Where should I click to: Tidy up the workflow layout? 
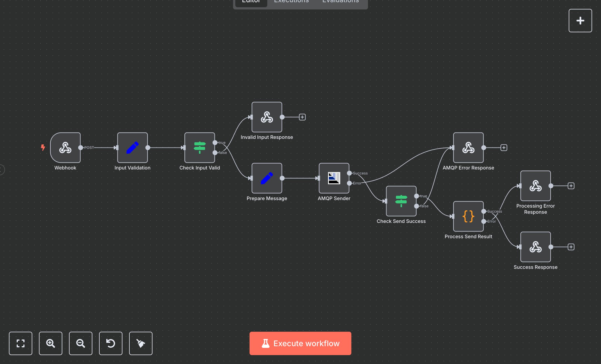tap(141, 343)
